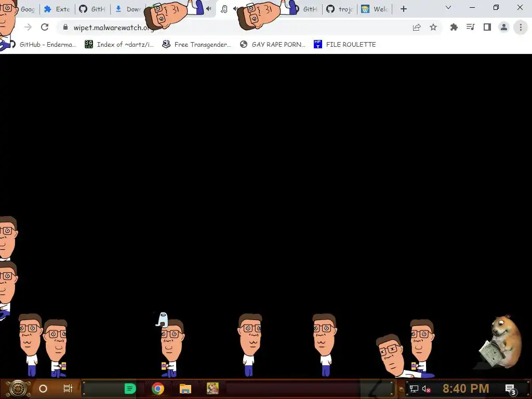Open the hamster Box app on taskbar
This screenshot has width=532, height=399.
(x=212, y=389)
